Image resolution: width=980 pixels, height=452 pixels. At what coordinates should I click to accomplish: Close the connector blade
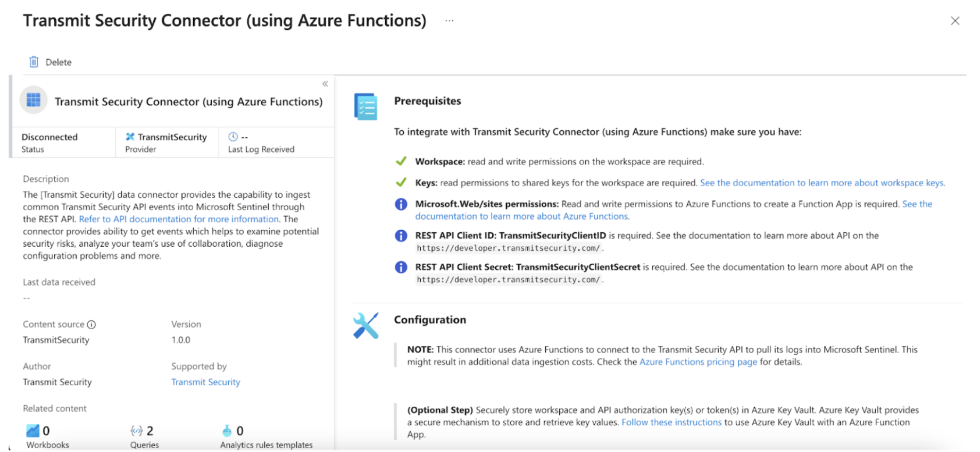coord(955,21)
